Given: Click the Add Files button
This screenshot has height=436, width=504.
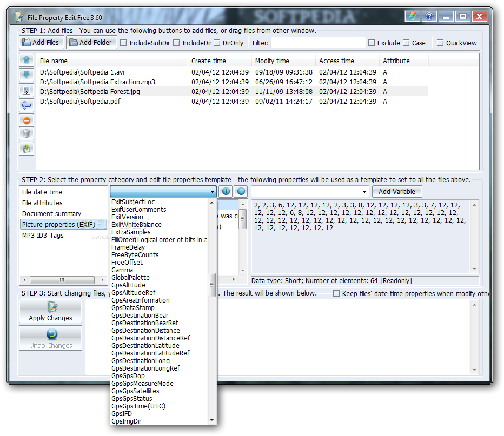Looking at the screenshot, I should [x=42, y=42].
